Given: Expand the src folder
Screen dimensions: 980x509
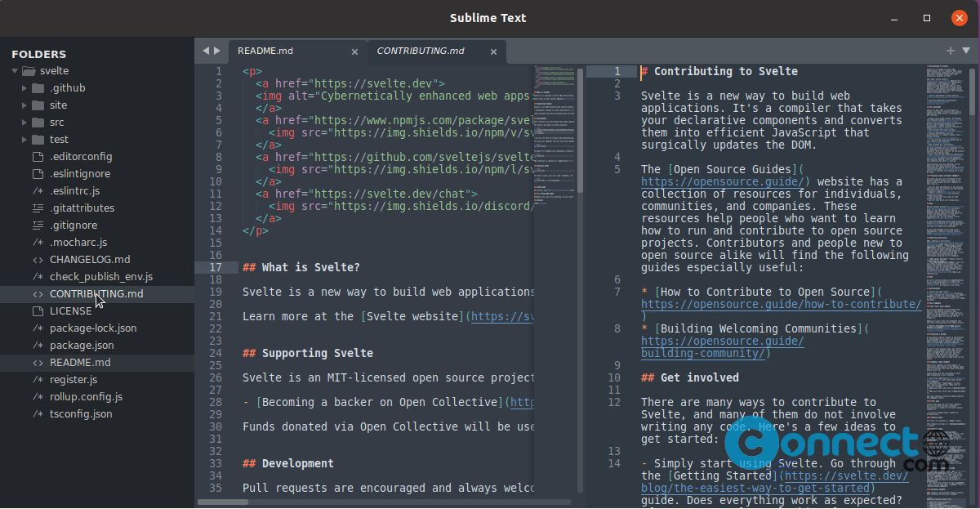Looking at the screenshot, I should 24,122.
